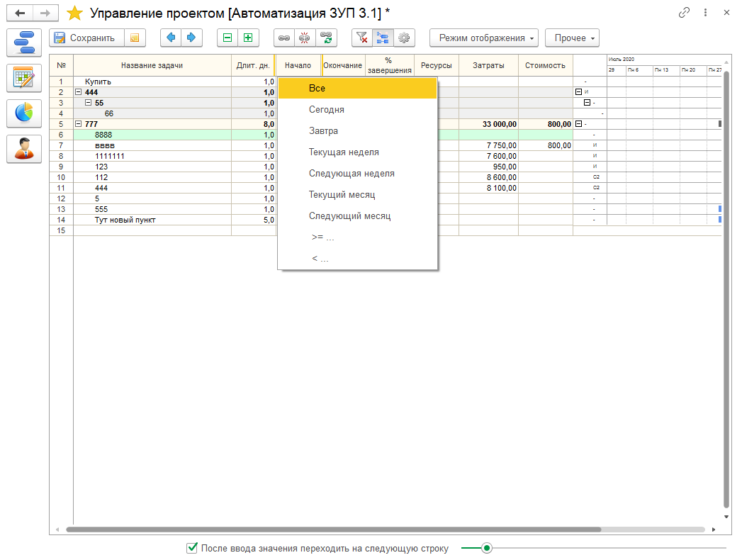Image resolution: width=742 pixels, height=560 pixels.
Task: Open the "Режим отображения" dropdown
Action: (x=483, y=38)
